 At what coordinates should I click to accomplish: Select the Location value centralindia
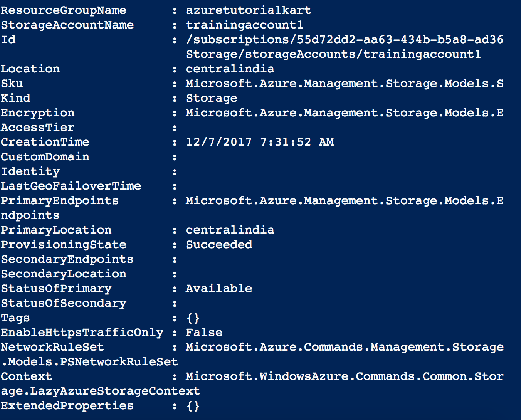230,69
